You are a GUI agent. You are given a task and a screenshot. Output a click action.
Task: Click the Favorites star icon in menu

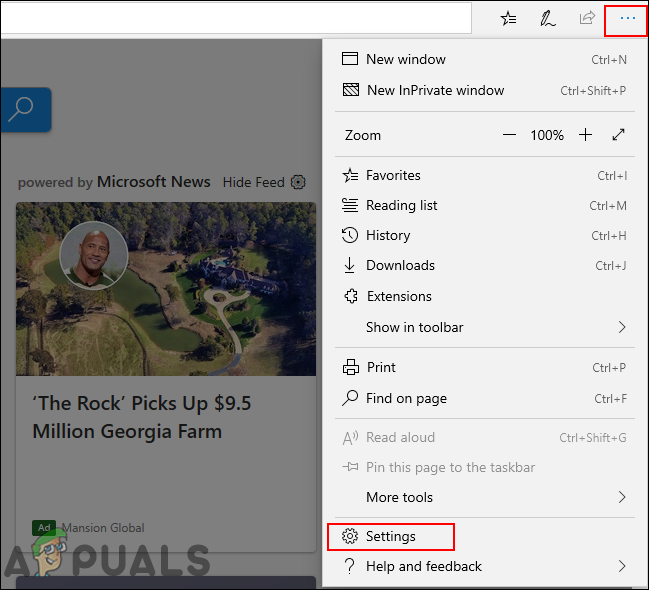[350, 176]
